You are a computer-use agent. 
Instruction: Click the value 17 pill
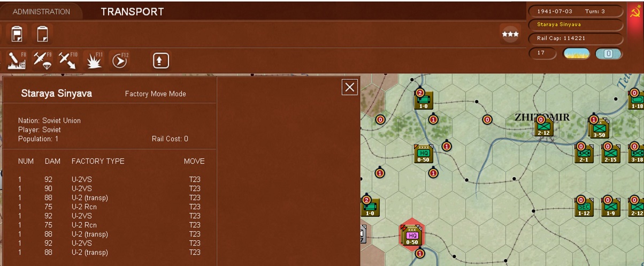(543, 54)
